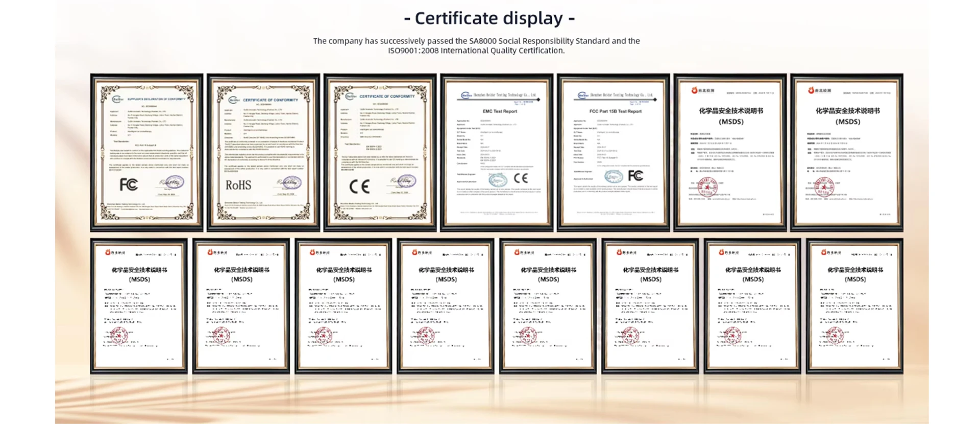The height and width of the screenshot is (424, 980).
Task: Open the sixth MSDS in the bottom row
Action: pyautogui.click(x=650, y=307)
